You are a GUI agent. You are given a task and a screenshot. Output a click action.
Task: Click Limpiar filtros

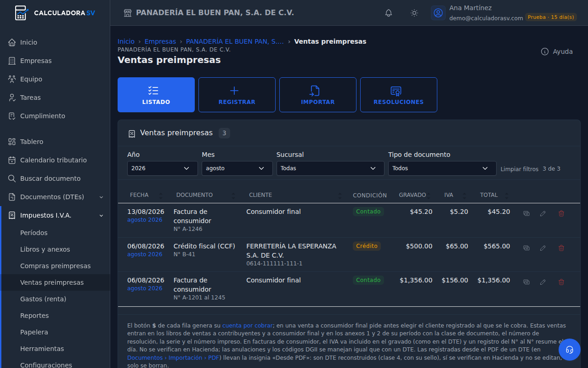[x=520, y=169]
